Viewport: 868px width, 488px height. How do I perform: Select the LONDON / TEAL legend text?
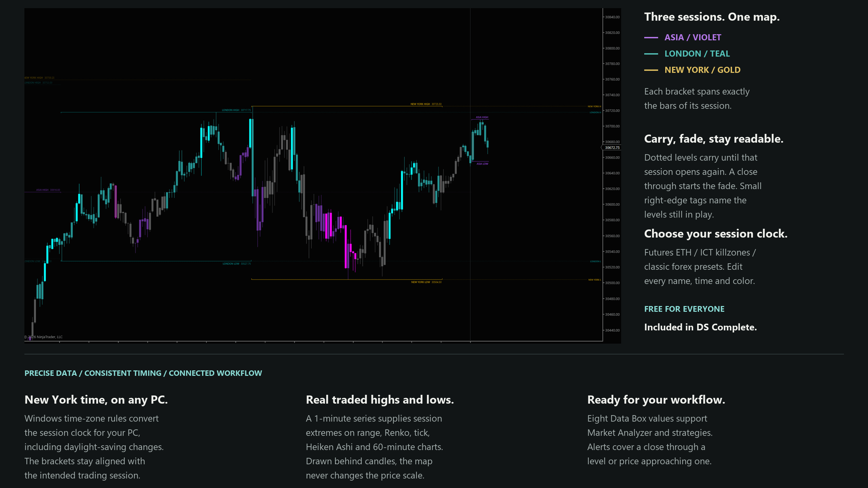coord(697,54)
